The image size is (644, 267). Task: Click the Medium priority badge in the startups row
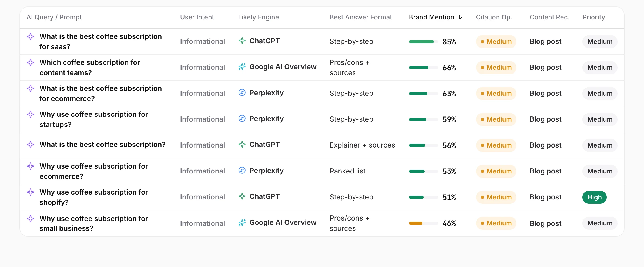[x=600, y=119]
